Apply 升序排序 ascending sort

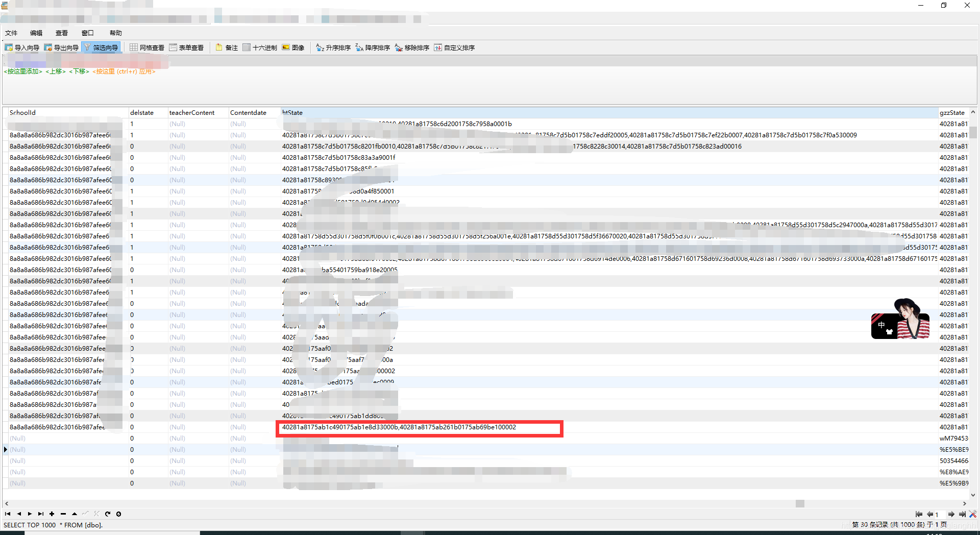(x=333, y=47)
